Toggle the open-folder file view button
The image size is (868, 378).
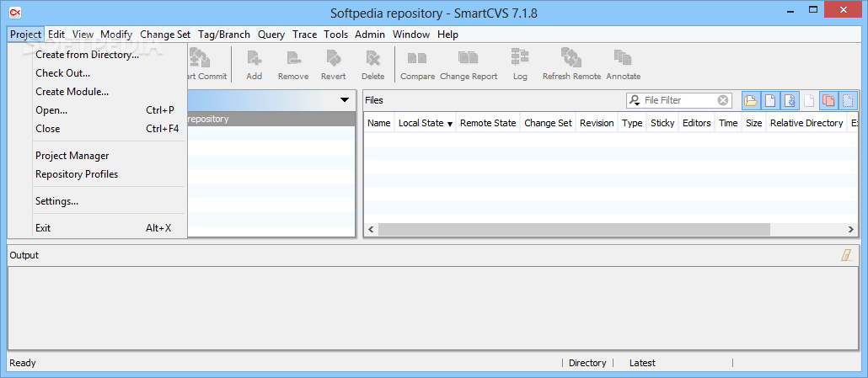[x=751, y=100]
